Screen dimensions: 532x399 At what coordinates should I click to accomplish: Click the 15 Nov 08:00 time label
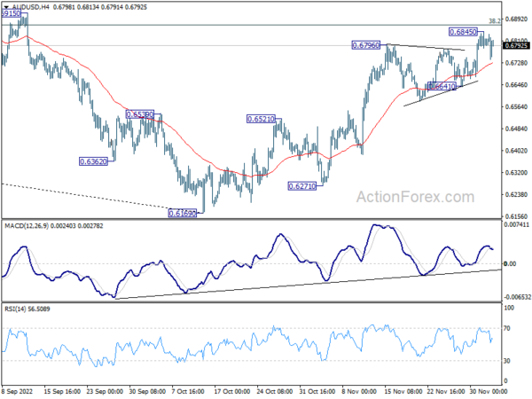click(403, 392)
